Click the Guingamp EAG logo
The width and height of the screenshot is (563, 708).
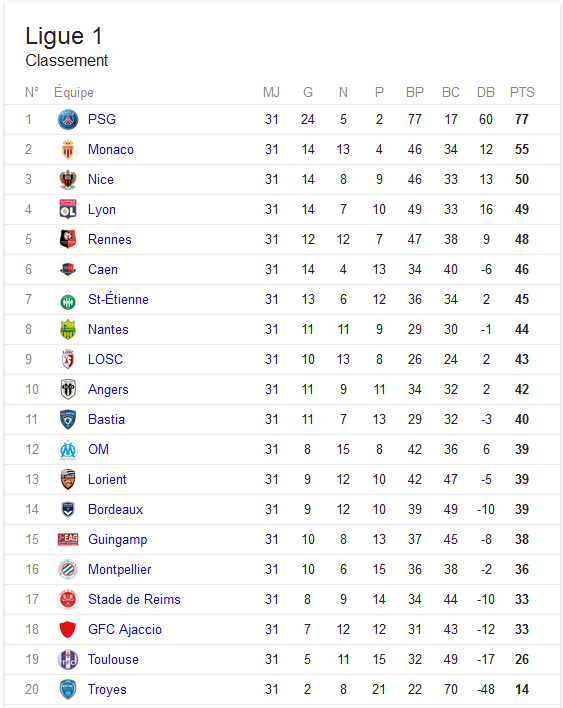tap(68, 539)
